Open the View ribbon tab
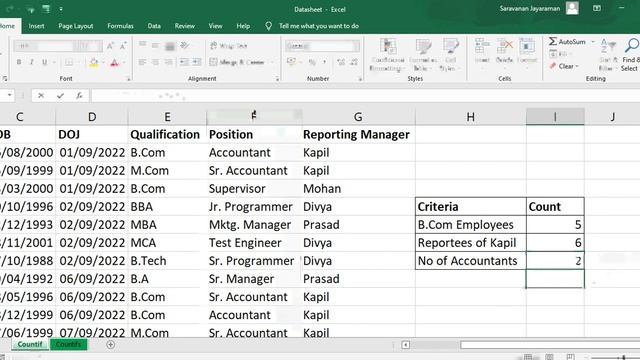 215,26
